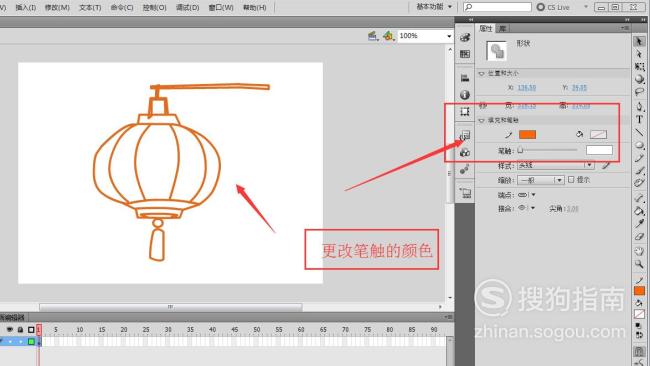Click the empty fill color swatch in Properties
The width and height of the screenshot is (650, 366).
(598, 134)
